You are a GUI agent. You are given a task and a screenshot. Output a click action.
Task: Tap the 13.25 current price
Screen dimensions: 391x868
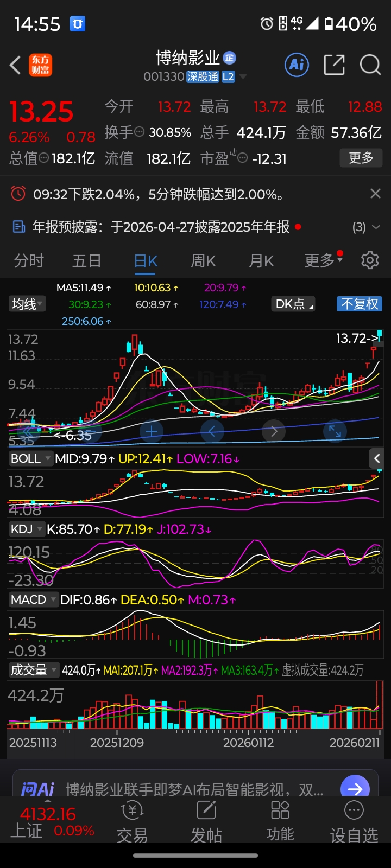(41, 112)
